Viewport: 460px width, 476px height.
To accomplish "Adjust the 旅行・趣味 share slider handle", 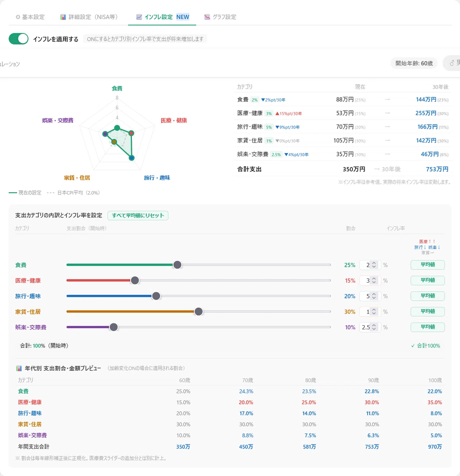I will click(x=156, y=296).
